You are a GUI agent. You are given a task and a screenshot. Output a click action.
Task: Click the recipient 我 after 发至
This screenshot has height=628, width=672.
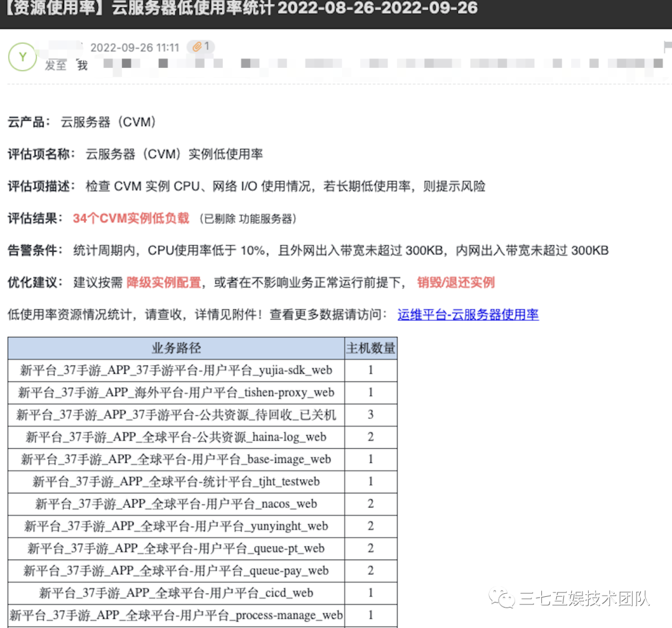[82, 65]
